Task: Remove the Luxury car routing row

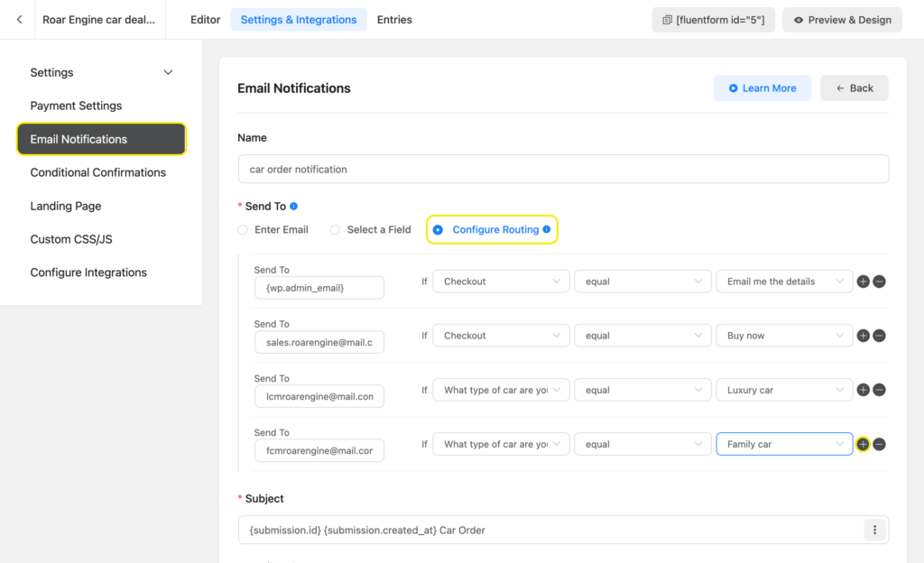Action: pyautogui.click(x=879, y=390)
